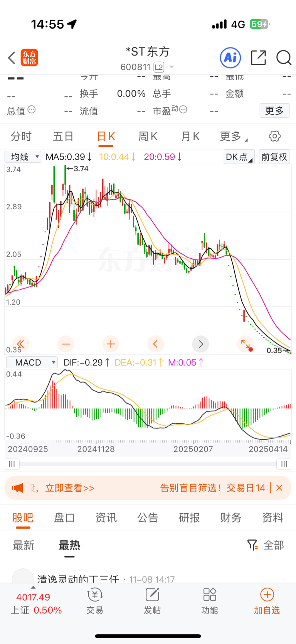Expand the stock code dropdown arrow

click(x=172, y=67)
